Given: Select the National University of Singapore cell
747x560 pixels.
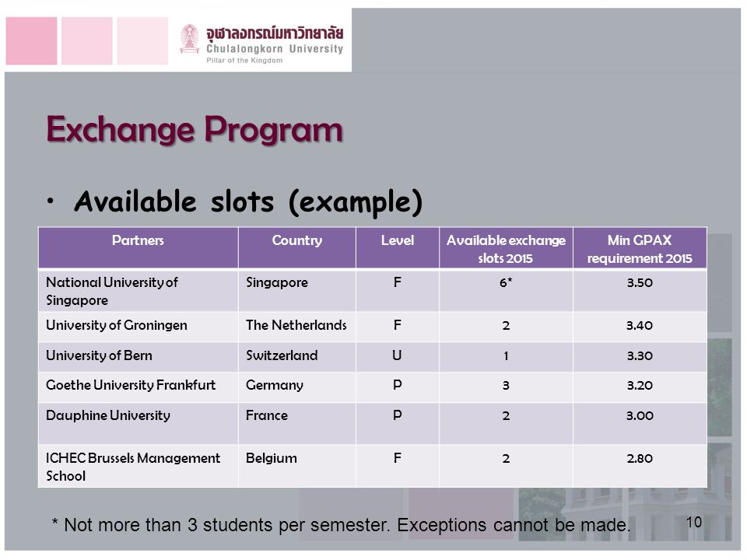Looking at the screenshot, I should [139, 291].
